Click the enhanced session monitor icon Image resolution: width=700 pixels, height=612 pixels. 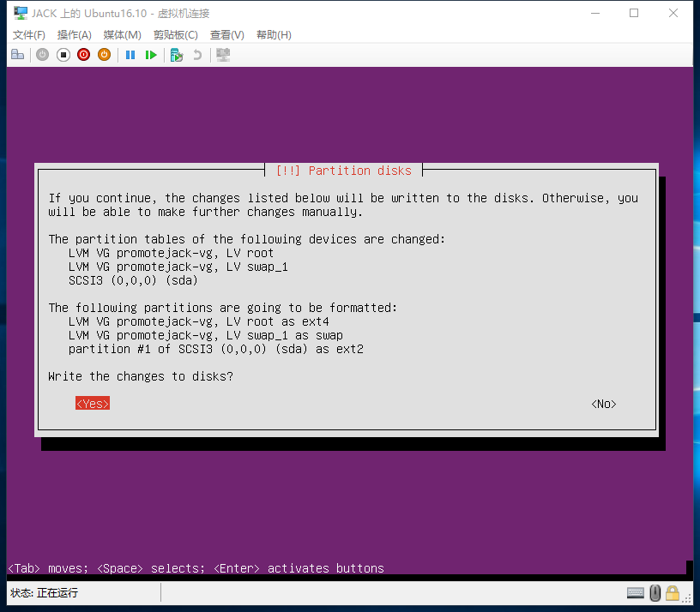click(223, 55)
